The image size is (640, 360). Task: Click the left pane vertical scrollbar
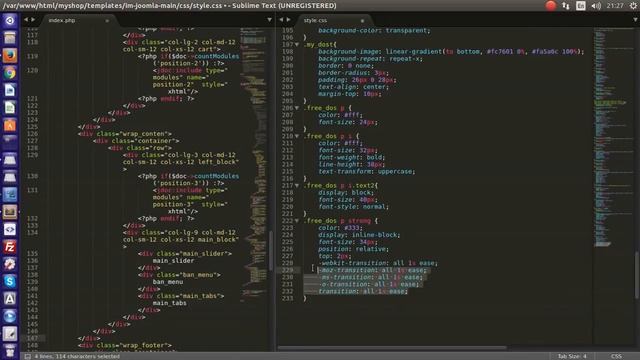pyautogui.click(x=270, y=251)
